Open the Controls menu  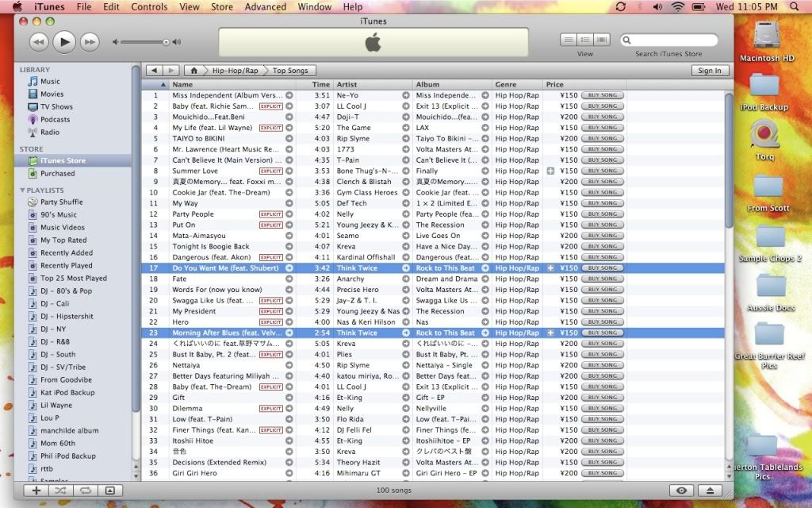pos(149,7)
